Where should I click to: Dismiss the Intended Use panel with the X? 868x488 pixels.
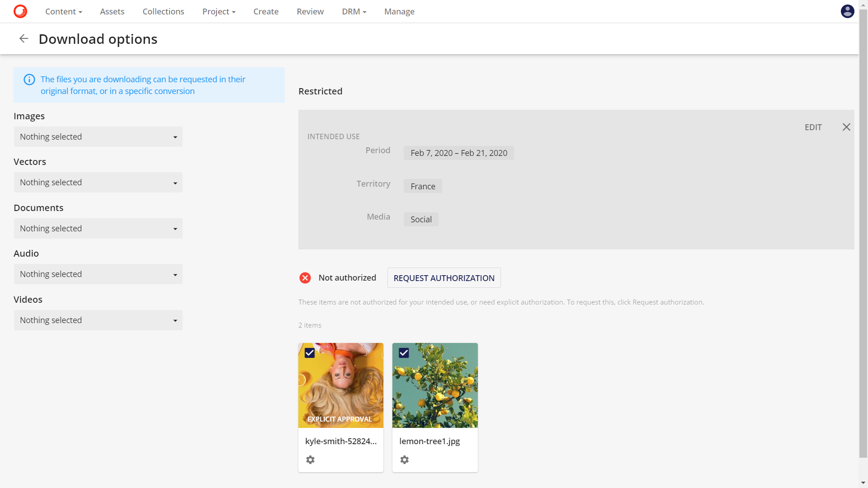(846, 127)
